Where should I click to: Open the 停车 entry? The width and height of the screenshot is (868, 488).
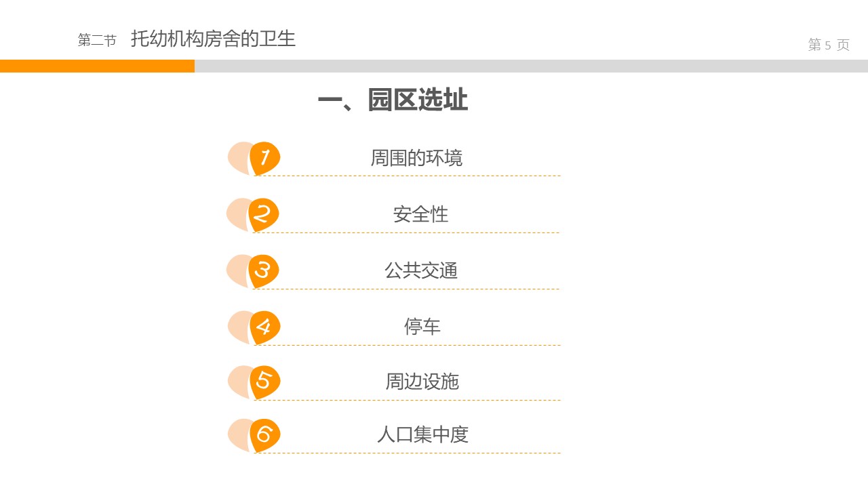(422, 327)
